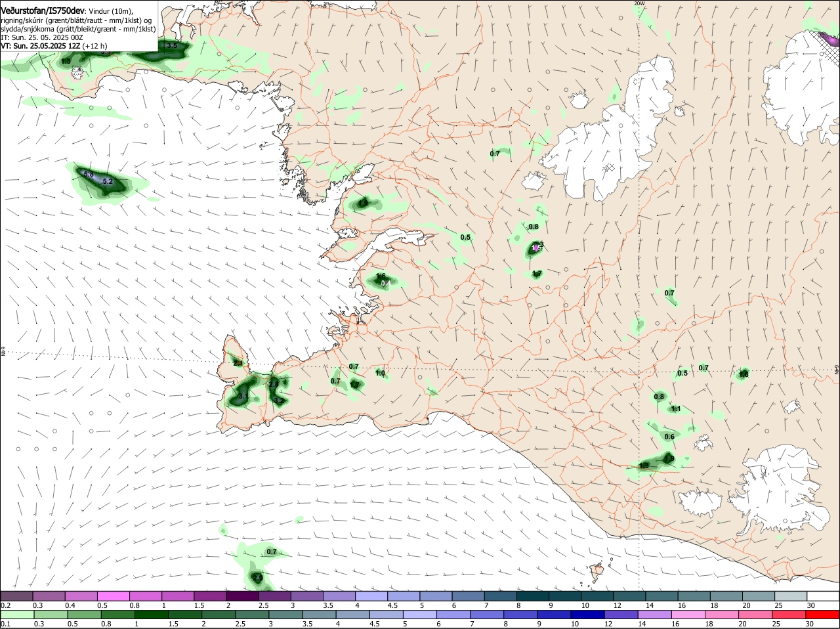Image resolution: width=840 pixels, height=629 pixels.
Task: Click the 1.8 precipitation value on map
Action: click(x=744, y=374)
